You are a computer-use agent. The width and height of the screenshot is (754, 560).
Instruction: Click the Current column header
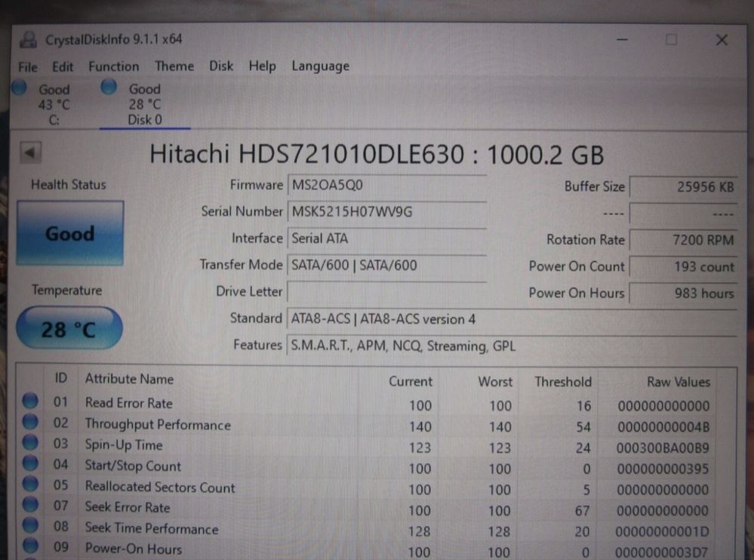click(410, 381)
